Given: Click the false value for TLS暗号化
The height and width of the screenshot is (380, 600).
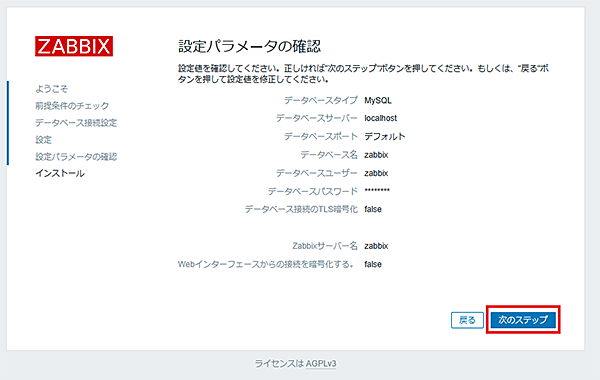Looking at the screenshot, I should (373, 209).
